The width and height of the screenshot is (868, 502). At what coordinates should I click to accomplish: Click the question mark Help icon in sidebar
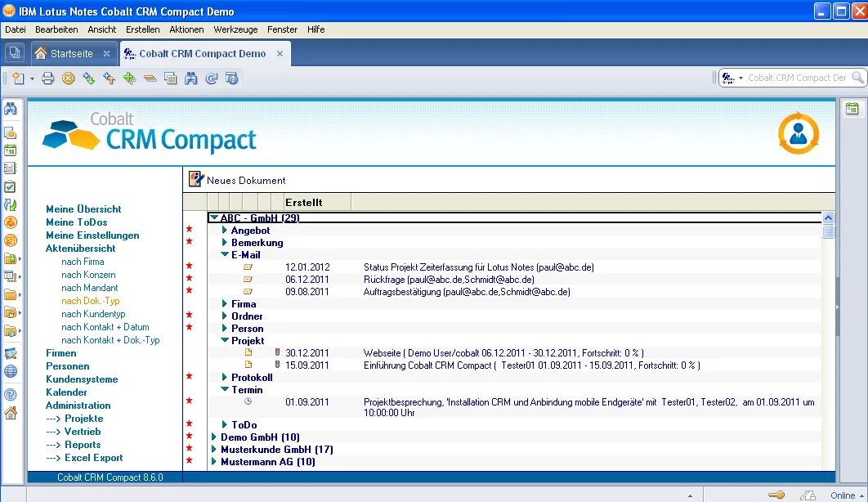pyautogui.click(x=11, y=395)
